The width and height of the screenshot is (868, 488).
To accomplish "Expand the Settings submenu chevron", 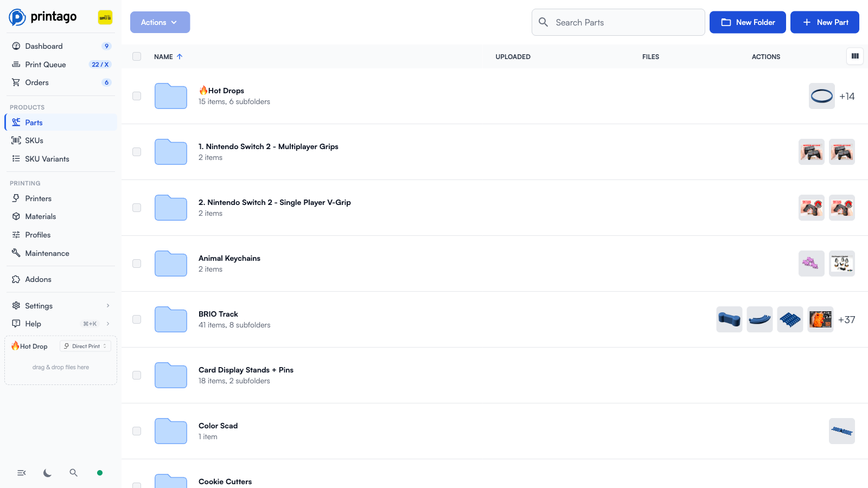I will pos(108,306).
